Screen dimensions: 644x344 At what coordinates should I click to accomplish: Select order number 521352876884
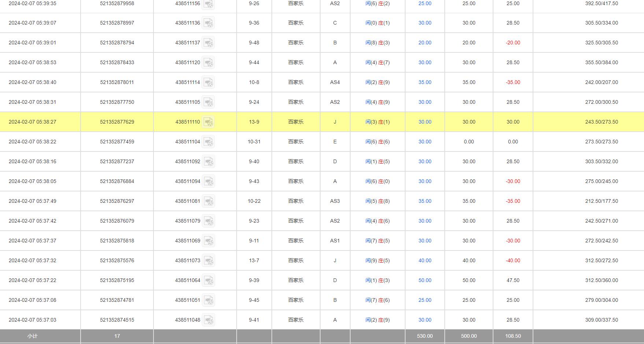click(117, 181)
